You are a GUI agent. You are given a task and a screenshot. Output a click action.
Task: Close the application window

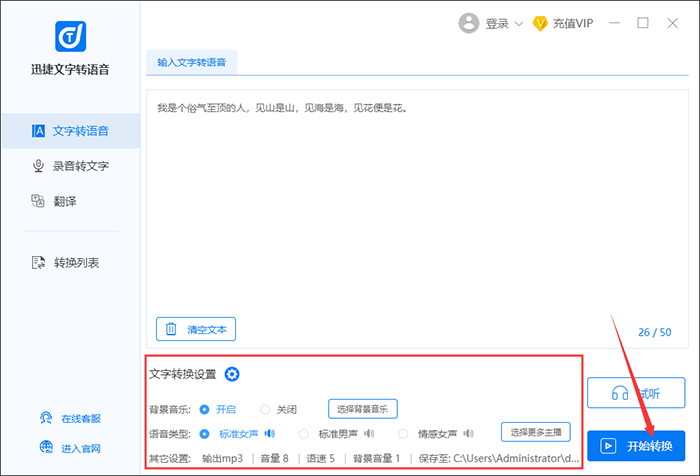coord(673,23)
